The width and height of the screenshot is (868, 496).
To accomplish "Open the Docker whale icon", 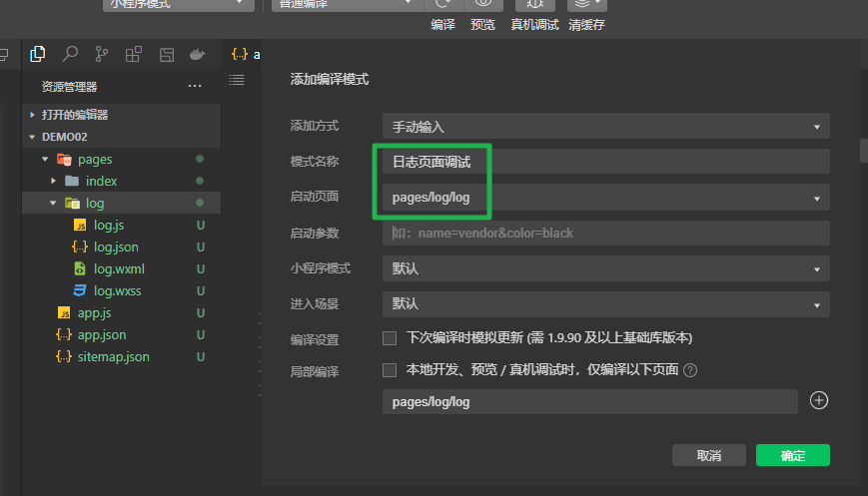I will click(198, 54).
